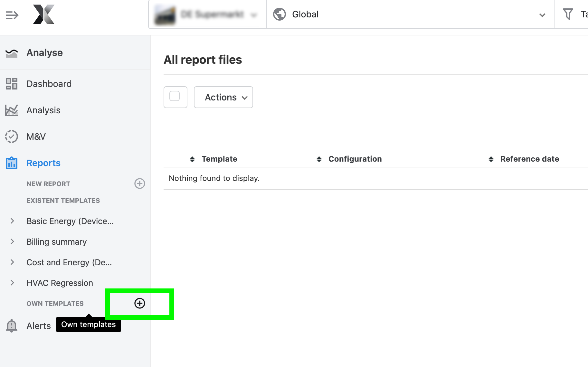Click the Nothing found to display message
Screen dimensions: 588x367
click(x=214, y=178)
